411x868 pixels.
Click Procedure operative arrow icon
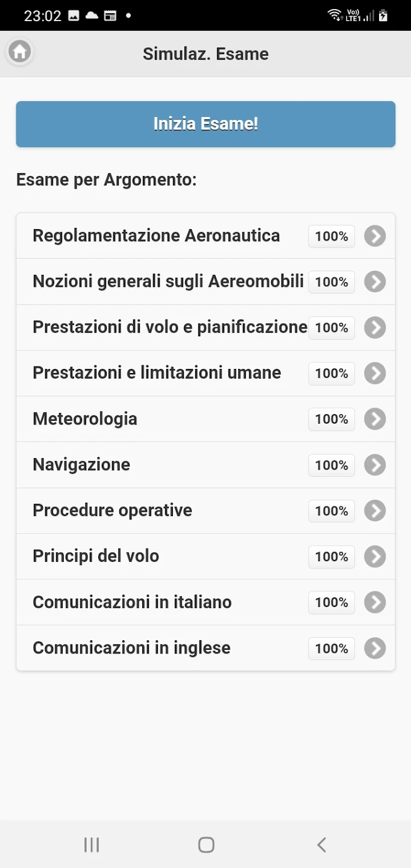pyautogui.click(x=375, y=511)
